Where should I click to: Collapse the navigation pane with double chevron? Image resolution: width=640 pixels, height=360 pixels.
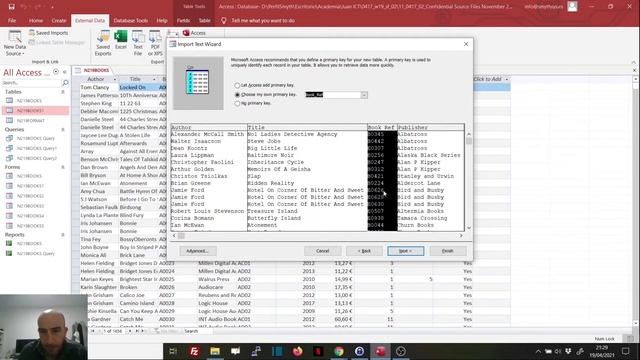[x=64, y=72]
